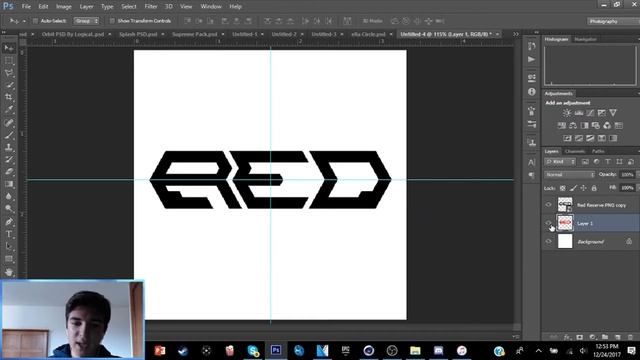Viewport: 640px width, 360px height.
Task: Select the Clone Stamp tool
Action: (x=9, y=147)
